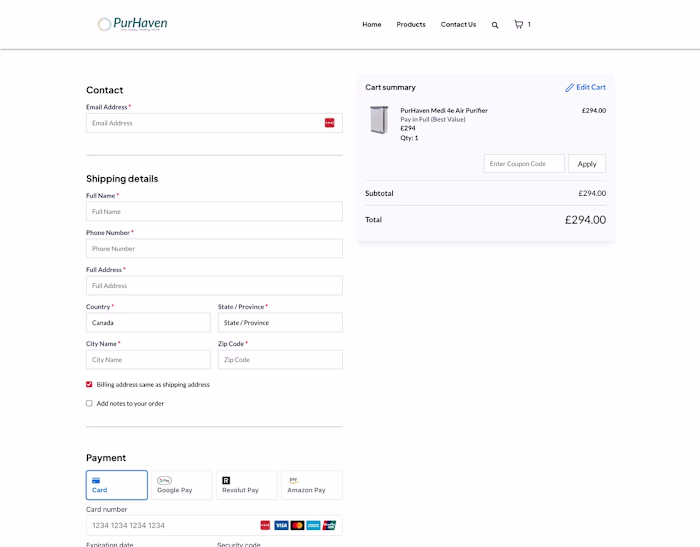700x547 pixels.
Task: Go to the Home menu item
Action: pos(371,25)
